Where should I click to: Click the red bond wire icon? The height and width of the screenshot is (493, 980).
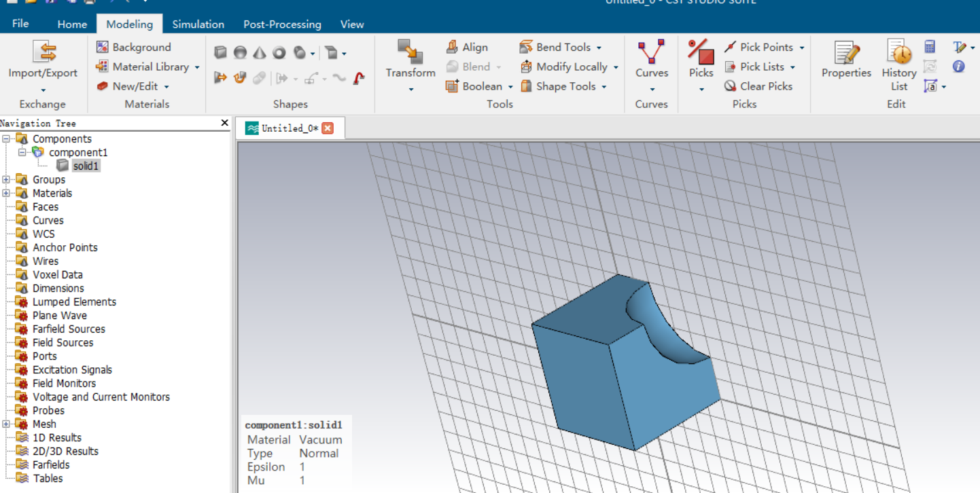click(x=359, y=78)
